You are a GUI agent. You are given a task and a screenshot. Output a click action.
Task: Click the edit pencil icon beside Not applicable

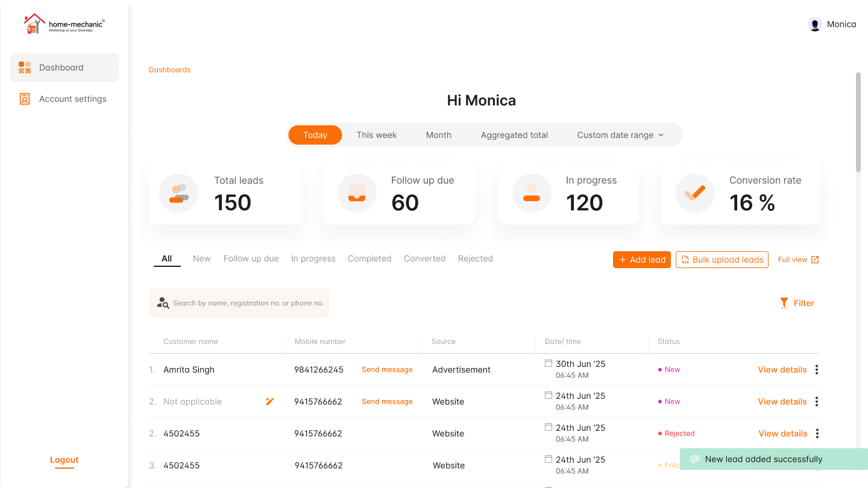click(x=270, y=401)
